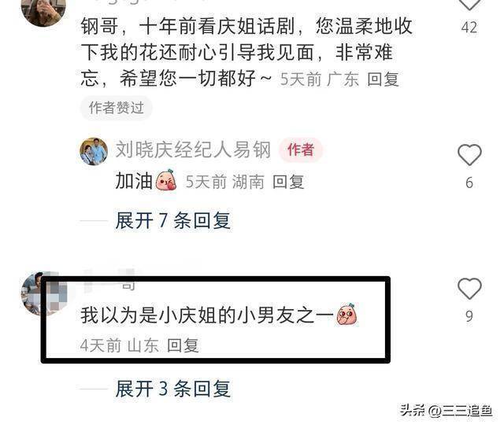Open username 刘晓庆经纪人易钢
504x428 pixels.
193,150
